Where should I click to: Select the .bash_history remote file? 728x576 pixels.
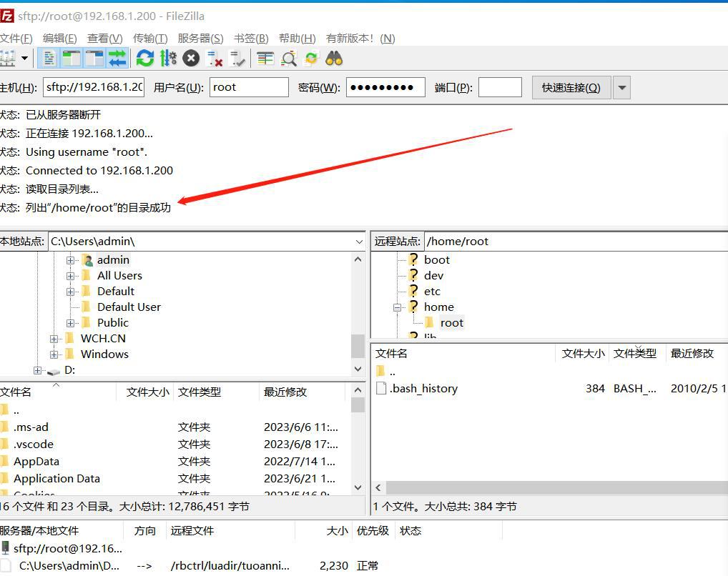(x=423, y=389)
